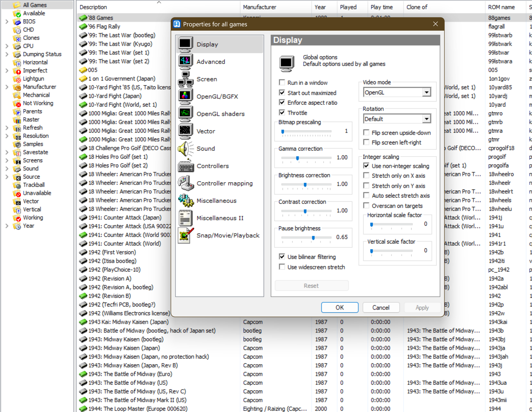Check Flip screen upside-down
Viewport: 532px width, 412px height.
click(x=366, y=133)
